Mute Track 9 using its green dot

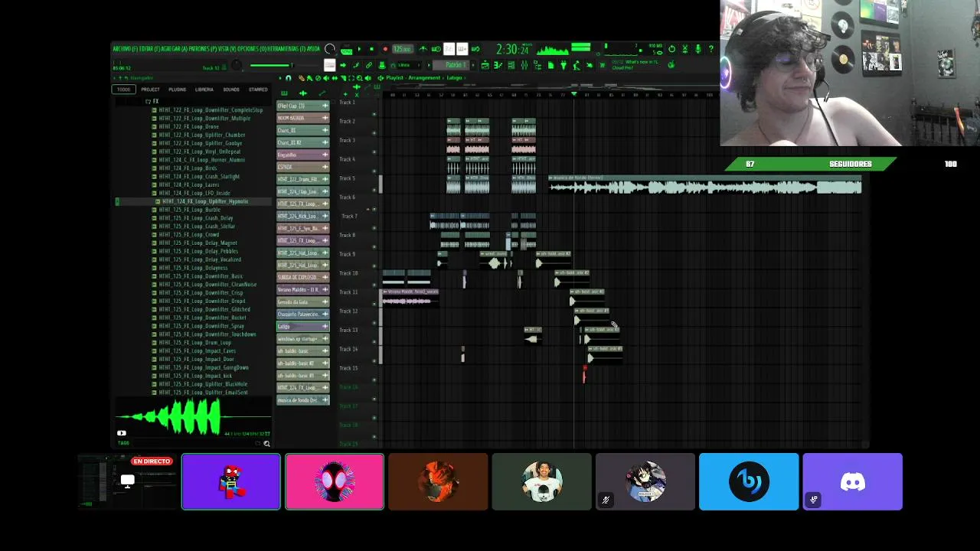[374, 266]
